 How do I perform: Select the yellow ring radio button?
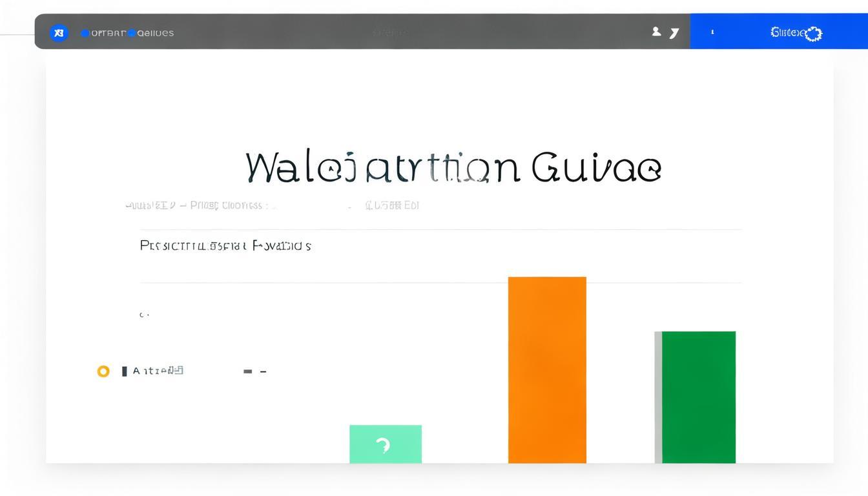[103, 371]
